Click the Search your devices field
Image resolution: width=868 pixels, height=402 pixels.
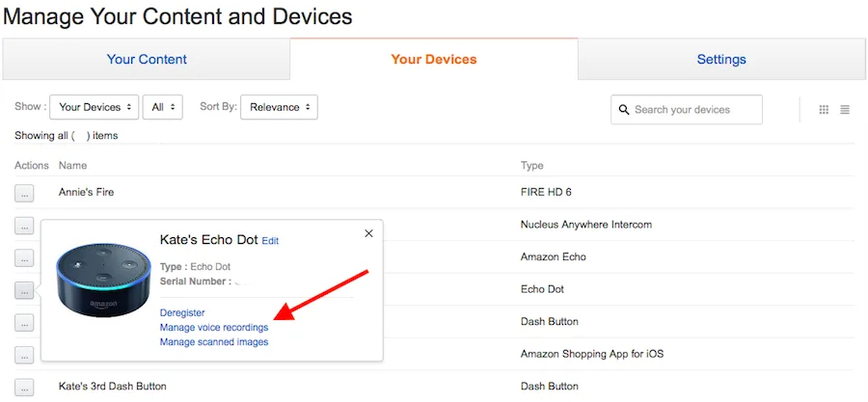(687, 110)
